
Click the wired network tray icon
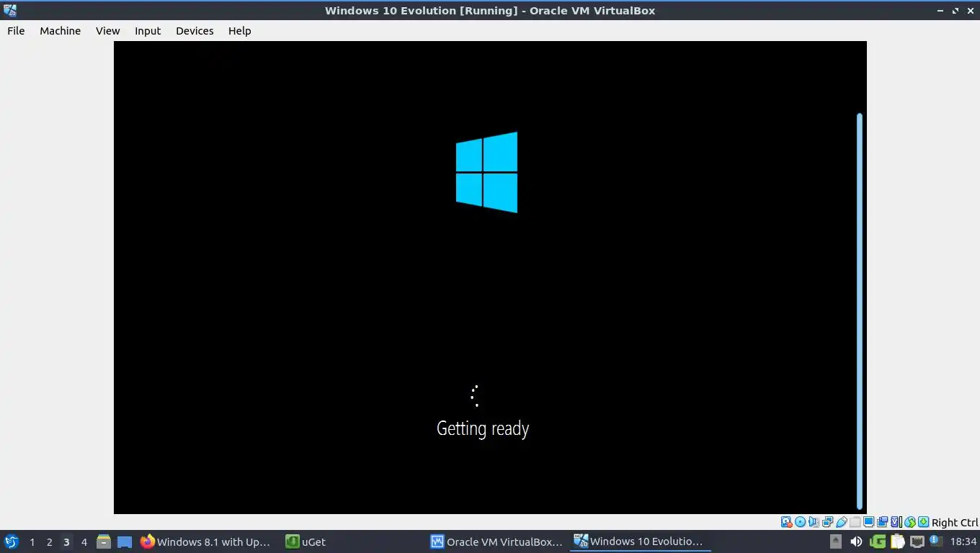pyautogui.click(x=917, y=541)
